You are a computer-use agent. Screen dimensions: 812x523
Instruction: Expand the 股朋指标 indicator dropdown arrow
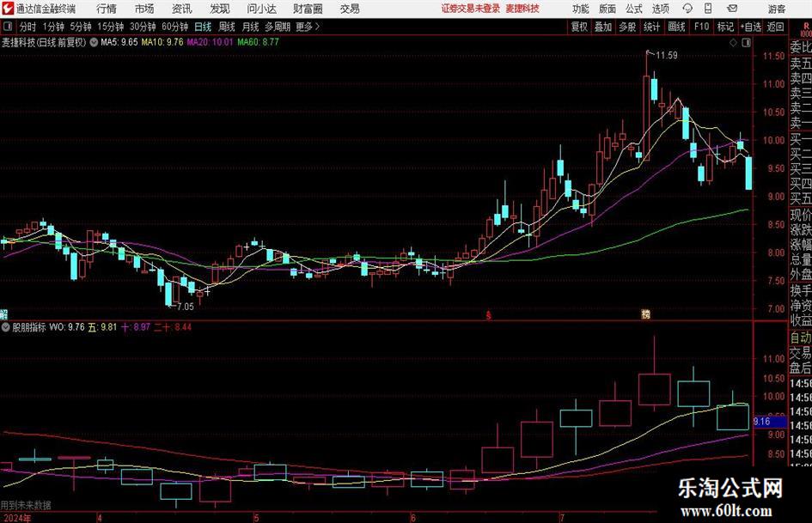pyautogui.click(x=6, y=327)
